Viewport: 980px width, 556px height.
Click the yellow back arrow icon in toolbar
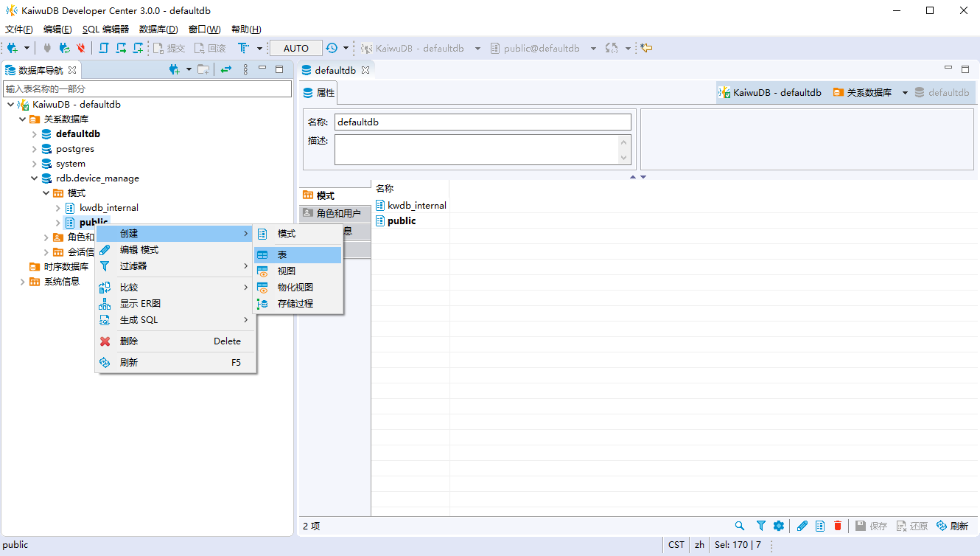pyautogui.click(x=647, y=48)
